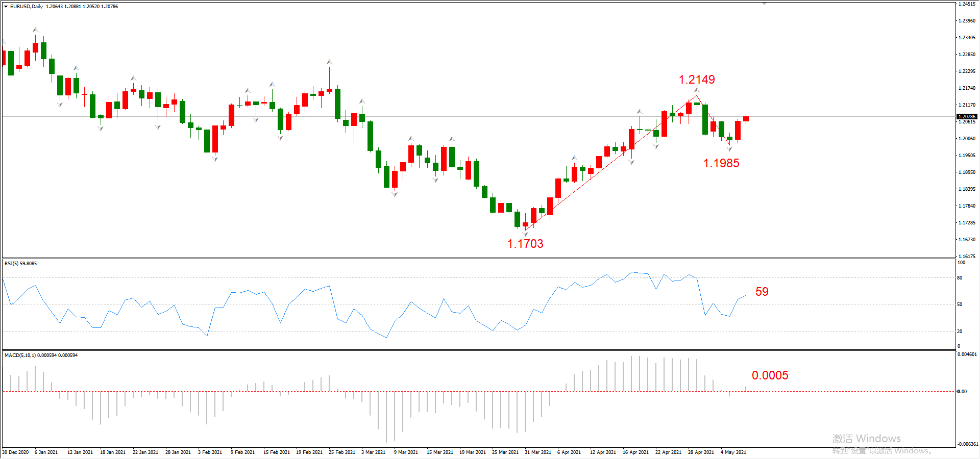Click the 1.1985 low annotation

pyautogui.click(x=721, y=163)
